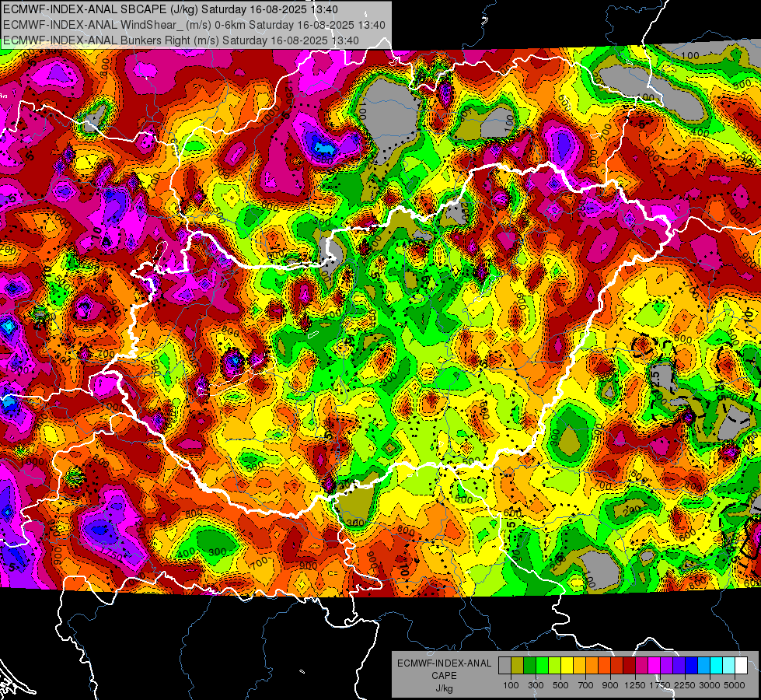Select the bright green legend swatch
Image resolution: width=761 pixels, height=700 pixels.
[542, 666]
